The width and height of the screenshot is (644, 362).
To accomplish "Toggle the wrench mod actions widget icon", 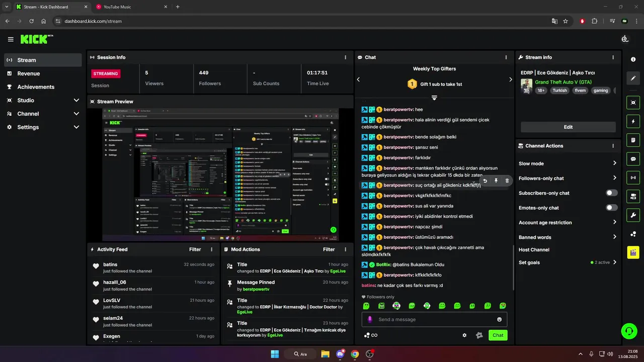I will click(x=633, y=215).
